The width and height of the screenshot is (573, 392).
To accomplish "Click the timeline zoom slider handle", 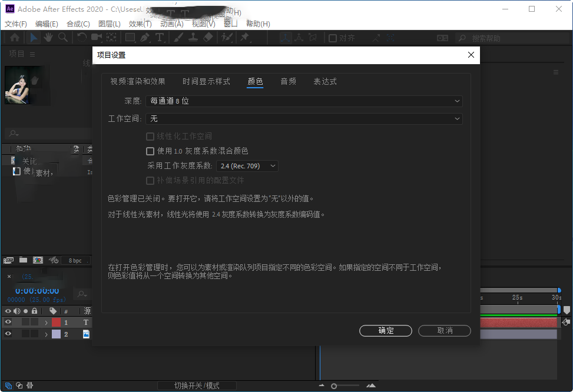I will coord(334,386).
